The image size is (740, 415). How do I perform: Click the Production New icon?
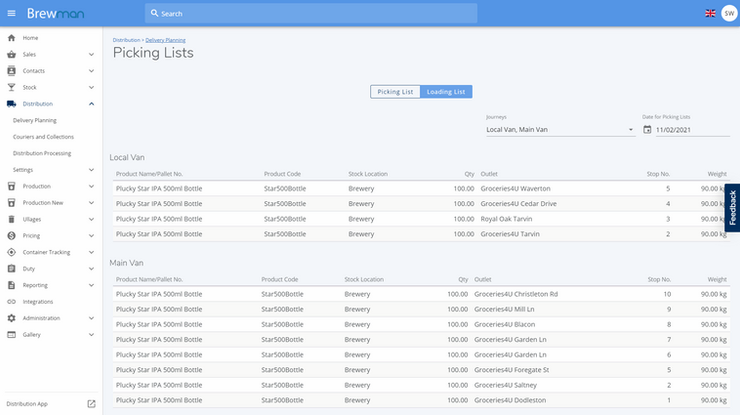pyautogui.click(x=11, y=203)
